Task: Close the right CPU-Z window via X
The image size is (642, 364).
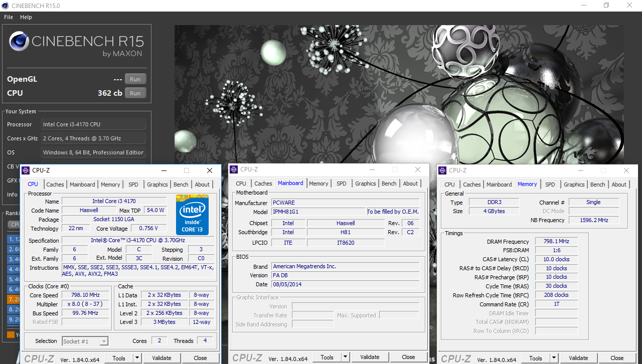Action: [626, 170]
